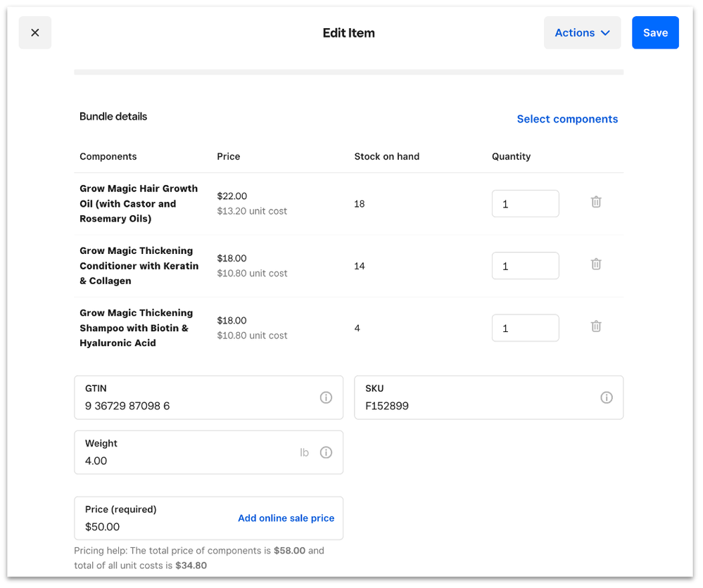Image resolution: width=703 pixels, height=588 pixels.
Task: Edit quantity for Hair Growth Oil
Action: coord(525,204)
